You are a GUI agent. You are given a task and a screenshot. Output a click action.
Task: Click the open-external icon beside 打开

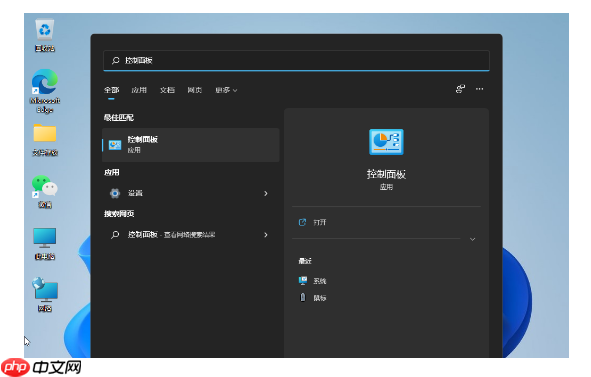(x=302, y=222)
